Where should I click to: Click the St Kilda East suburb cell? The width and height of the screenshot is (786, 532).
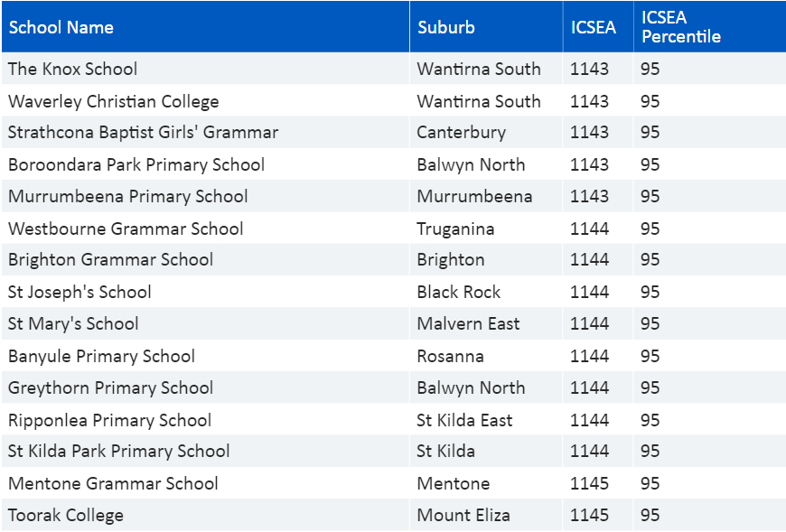click(486, 419)
